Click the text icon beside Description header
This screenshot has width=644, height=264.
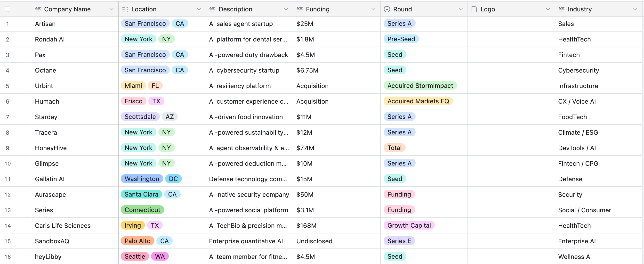tap(212, 9)
